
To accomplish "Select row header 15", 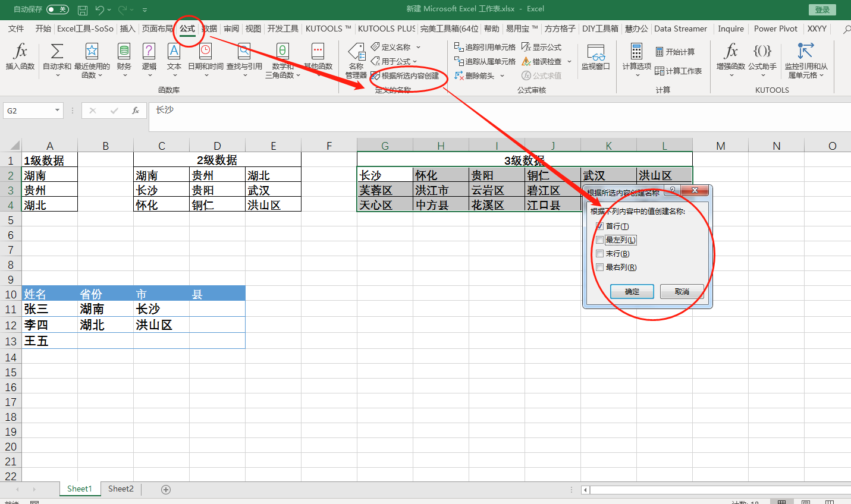I will pos(11,372).
